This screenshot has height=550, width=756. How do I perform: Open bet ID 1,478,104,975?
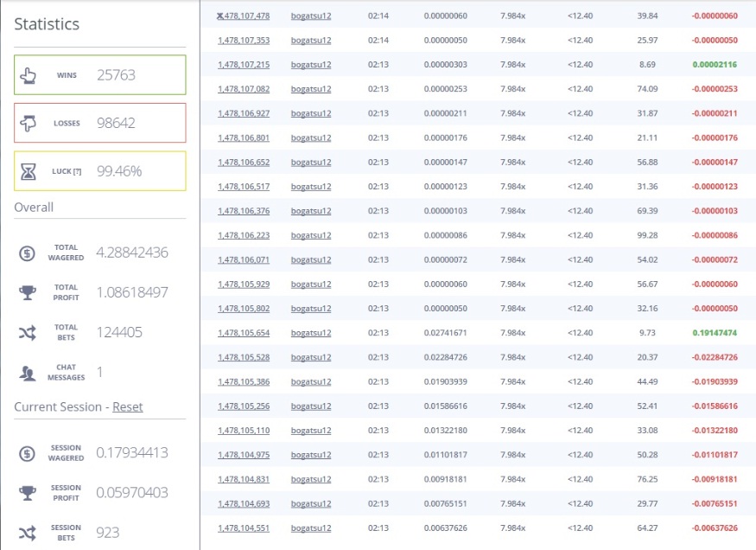point(244,455)
